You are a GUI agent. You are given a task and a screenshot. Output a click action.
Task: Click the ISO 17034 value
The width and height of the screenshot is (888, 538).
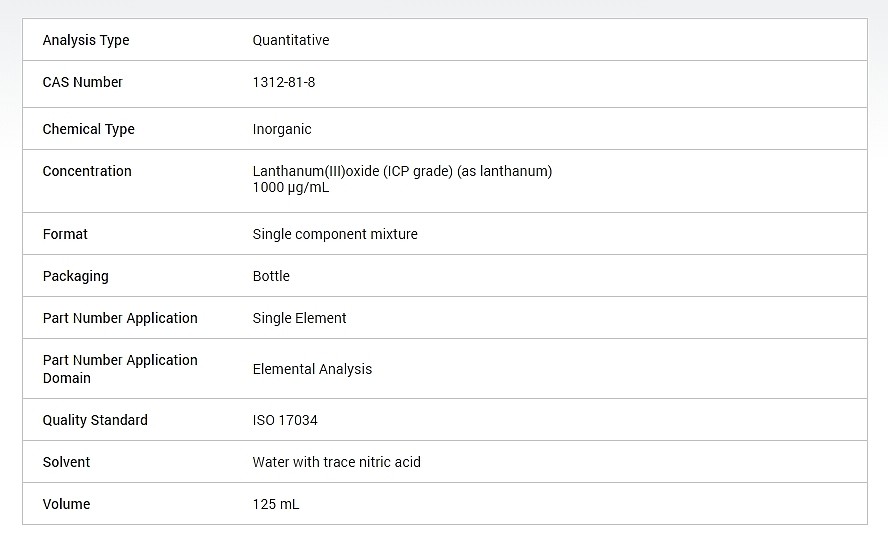point(285,420)
